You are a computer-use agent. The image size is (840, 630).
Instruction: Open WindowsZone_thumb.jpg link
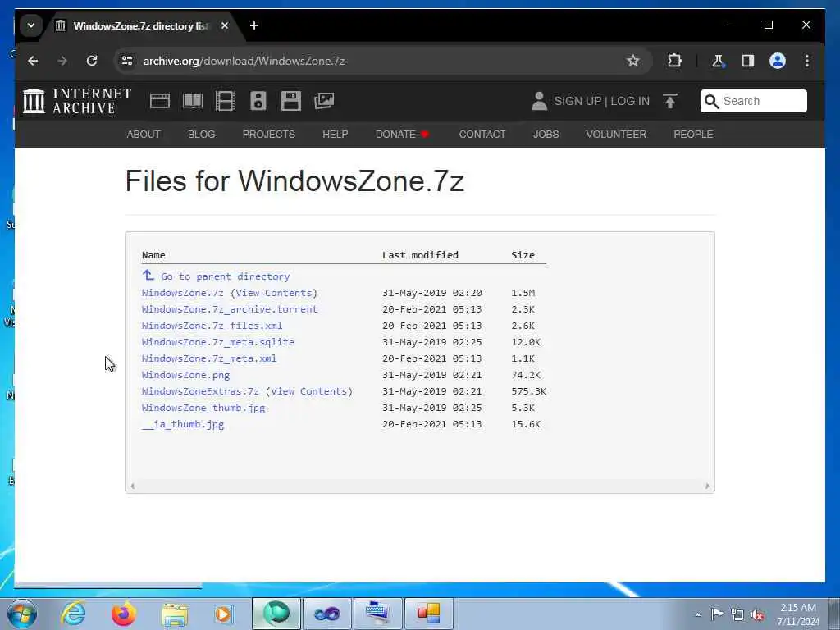click(203, 408)
